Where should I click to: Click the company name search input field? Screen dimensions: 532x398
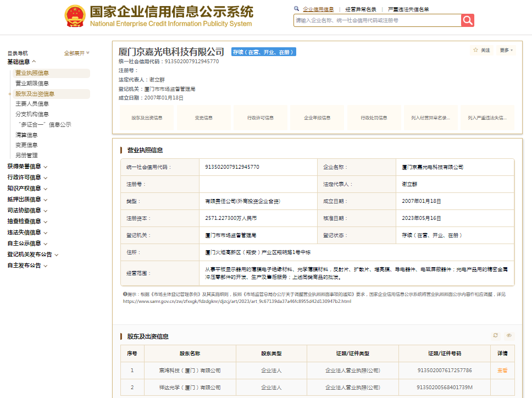[377, 20]
